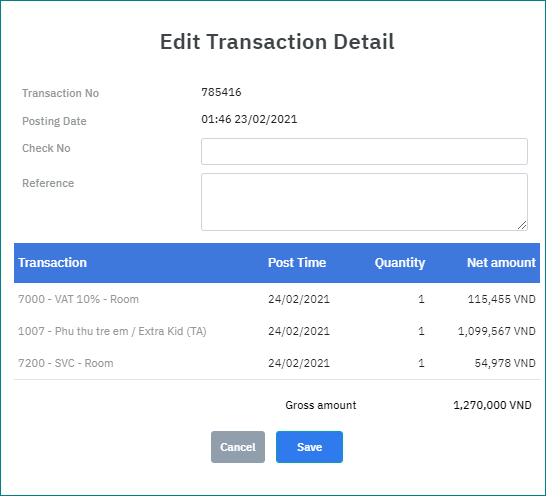Click inside the Reference text area

coord(364,202)
